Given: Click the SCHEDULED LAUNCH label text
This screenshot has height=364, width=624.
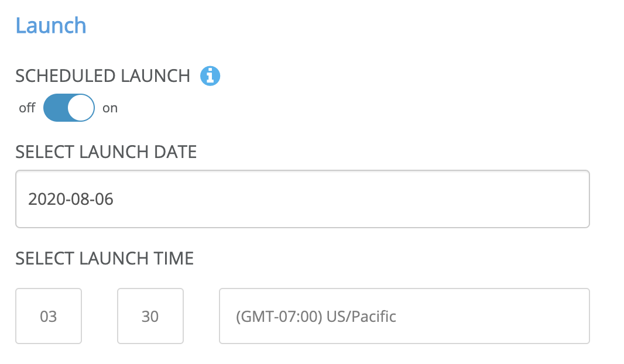Looking at the screenshot, I should (103, 76).
